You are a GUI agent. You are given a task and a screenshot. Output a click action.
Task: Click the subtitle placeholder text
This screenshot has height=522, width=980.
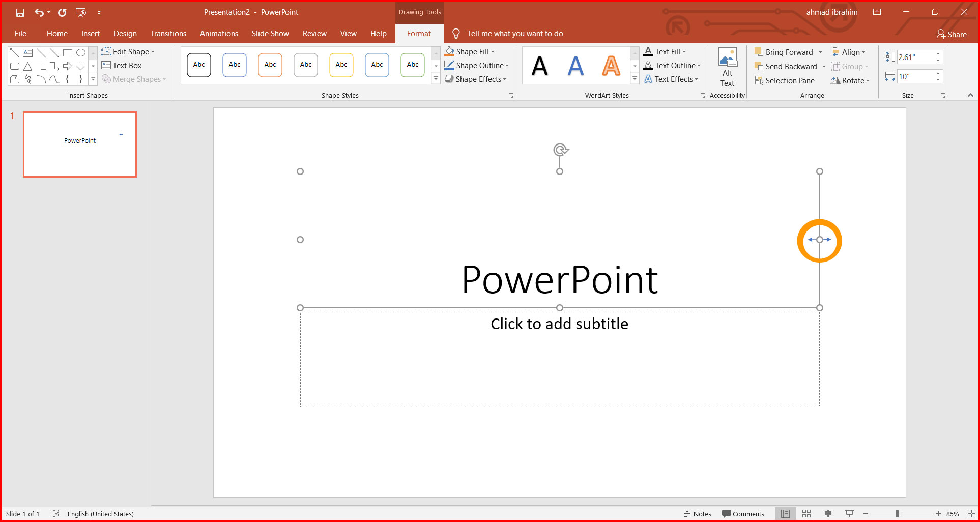coord(560,324)
